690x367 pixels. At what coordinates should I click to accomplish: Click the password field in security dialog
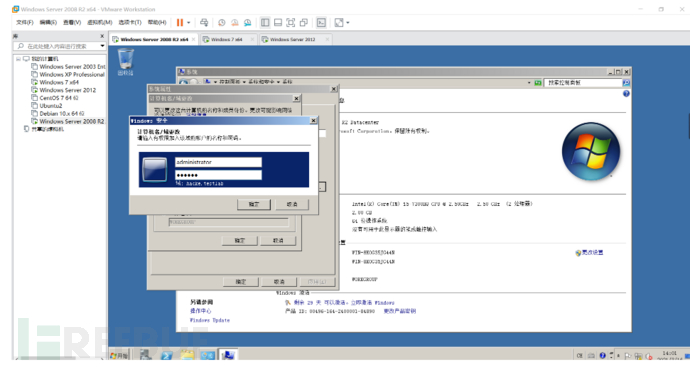pos(218,175)
